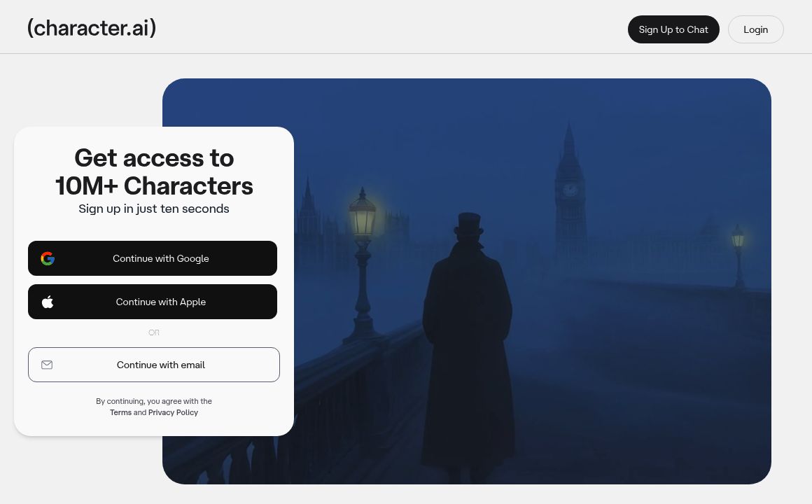The height and width of the screenshot is (504, 812).
Task: Open the character.ai logo homepage
Action: point(92,28)
